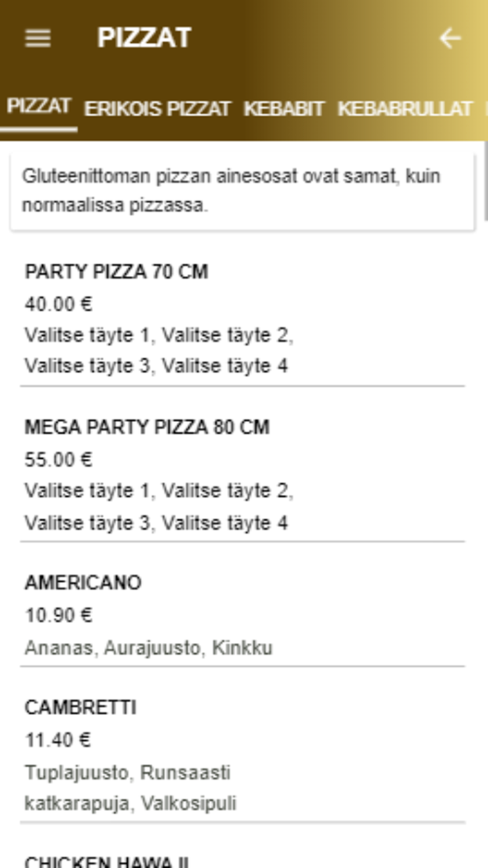488x868 pixels.
Task: Open the KEBABIT tab
Action: 284,109
